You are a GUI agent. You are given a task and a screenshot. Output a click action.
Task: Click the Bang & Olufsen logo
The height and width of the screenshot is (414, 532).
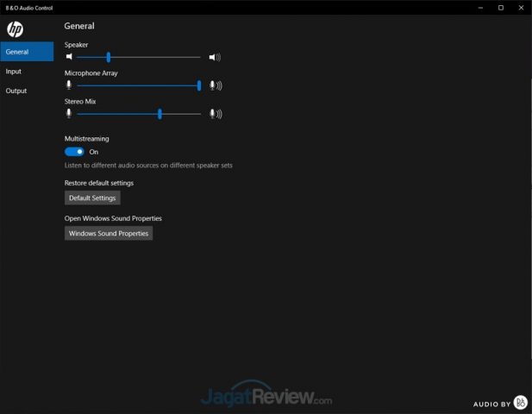[x=520, y=403]
